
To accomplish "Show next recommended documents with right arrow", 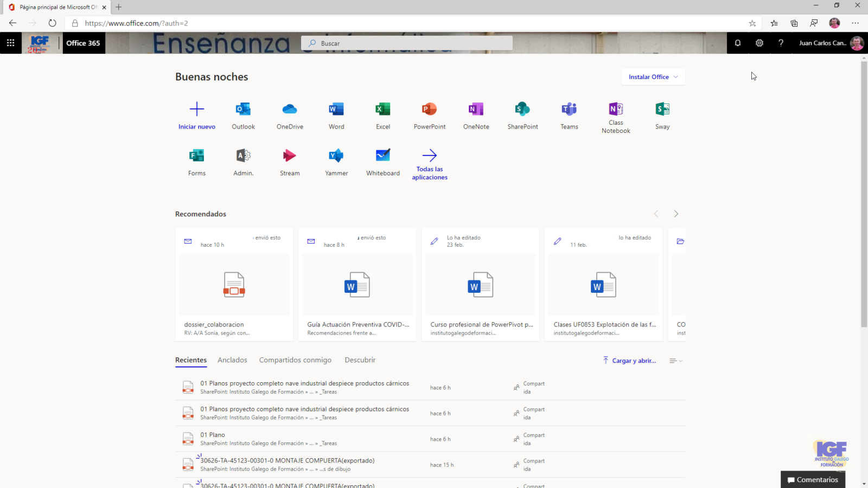I will pyautogui.click(x=676, y=214).
